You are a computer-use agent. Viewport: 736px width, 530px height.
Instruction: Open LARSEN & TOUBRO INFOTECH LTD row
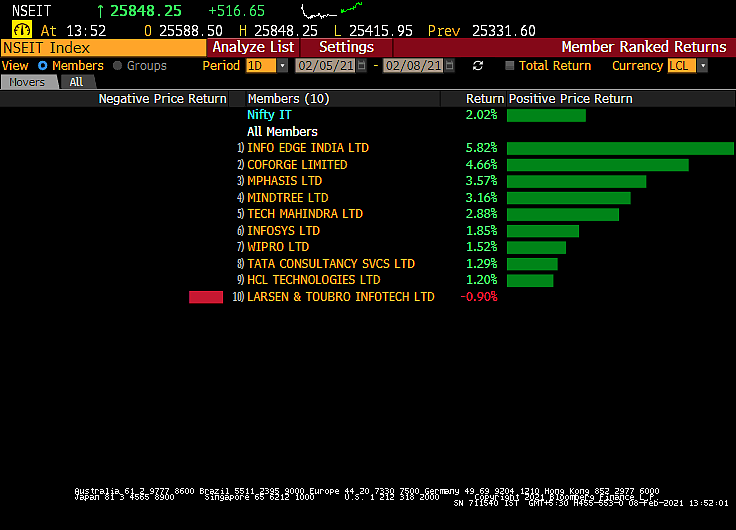341,297
